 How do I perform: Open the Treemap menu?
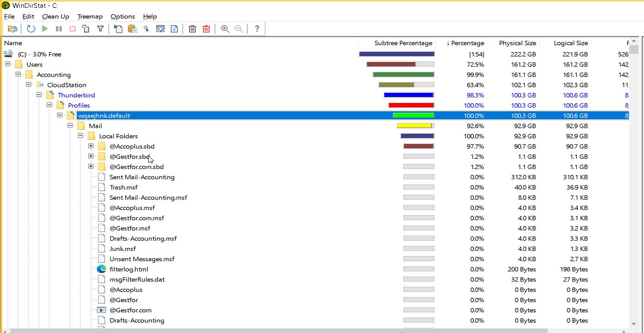pos(90,17)
